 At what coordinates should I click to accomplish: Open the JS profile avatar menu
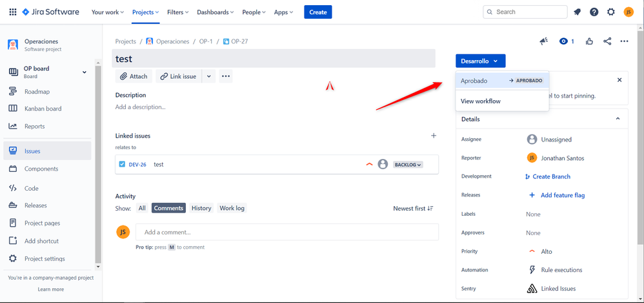[x=629, y=12]
